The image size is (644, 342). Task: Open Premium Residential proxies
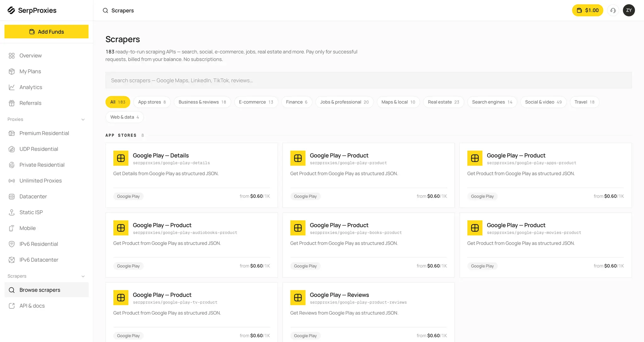point(47,133)
